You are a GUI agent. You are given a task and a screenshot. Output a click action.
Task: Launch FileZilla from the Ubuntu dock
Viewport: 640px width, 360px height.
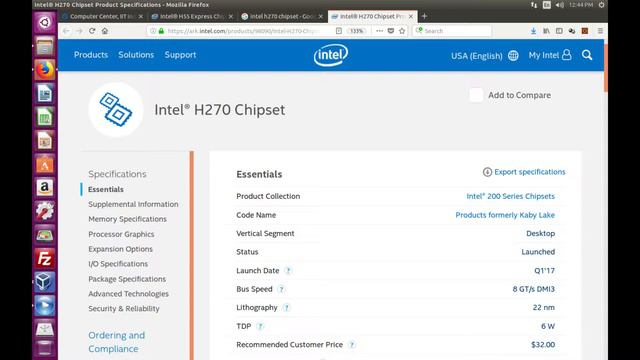[44, 258]
